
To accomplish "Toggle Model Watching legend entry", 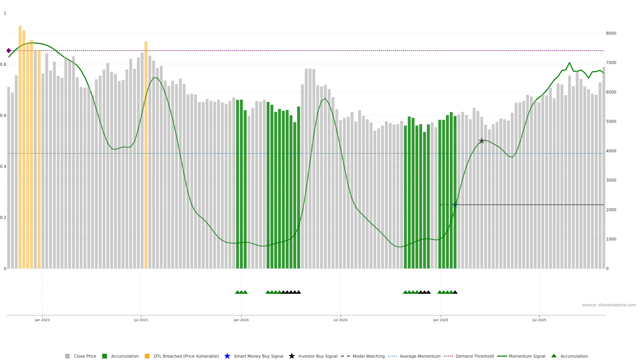I will (368, 356).
